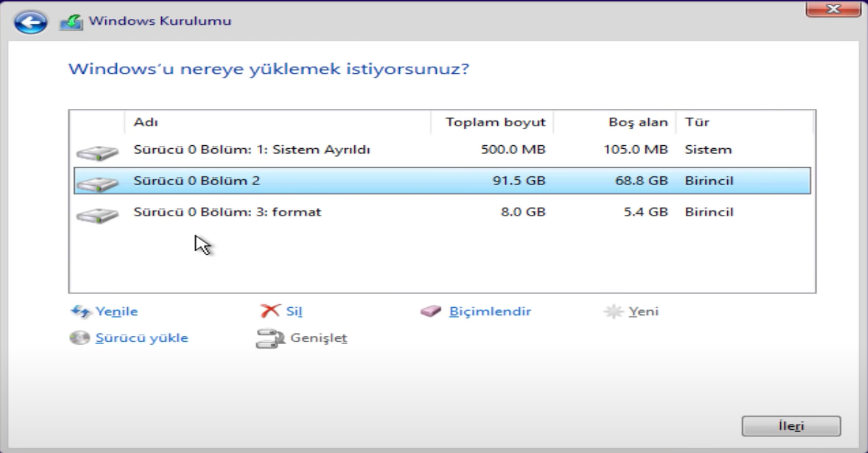
Task: Click the red X Sil icon
Action: 270,311
